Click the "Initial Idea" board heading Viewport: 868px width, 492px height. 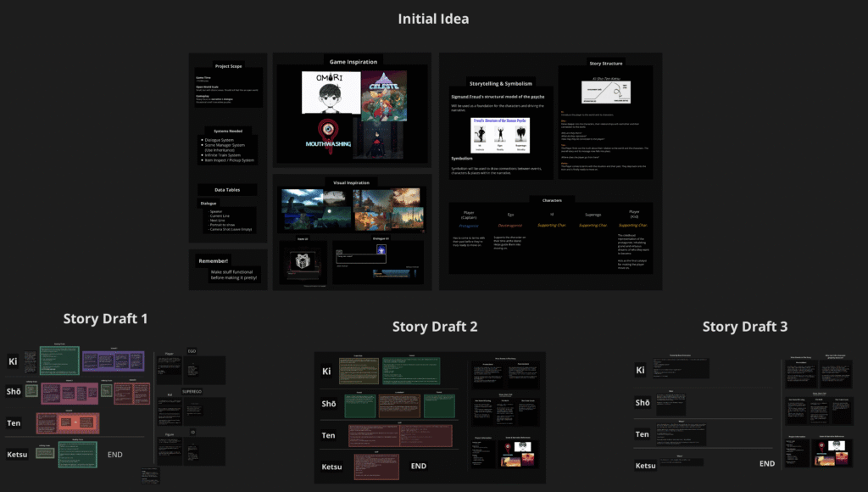[433, 19]
